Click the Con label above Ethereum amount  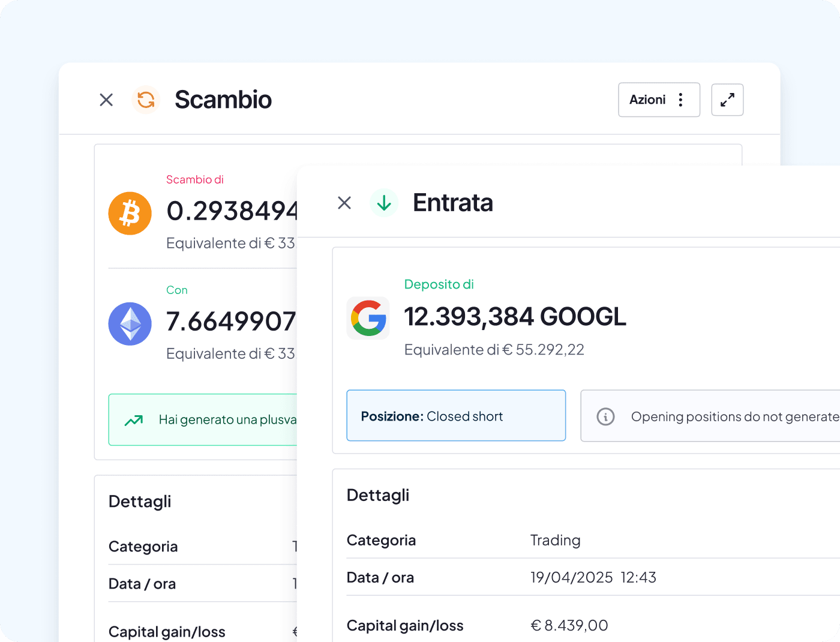pyautogui.click(x=177, y=290)
